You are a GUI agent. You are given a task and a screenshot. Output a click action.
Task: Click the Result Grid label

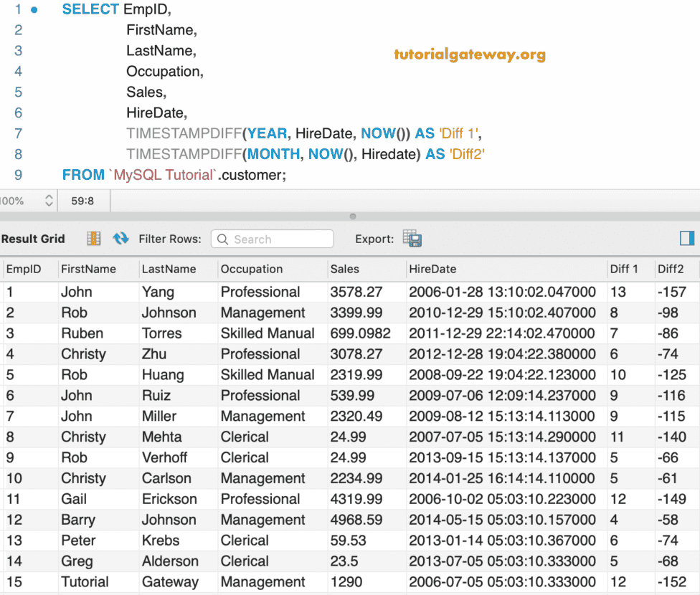[x=33, y=239]
